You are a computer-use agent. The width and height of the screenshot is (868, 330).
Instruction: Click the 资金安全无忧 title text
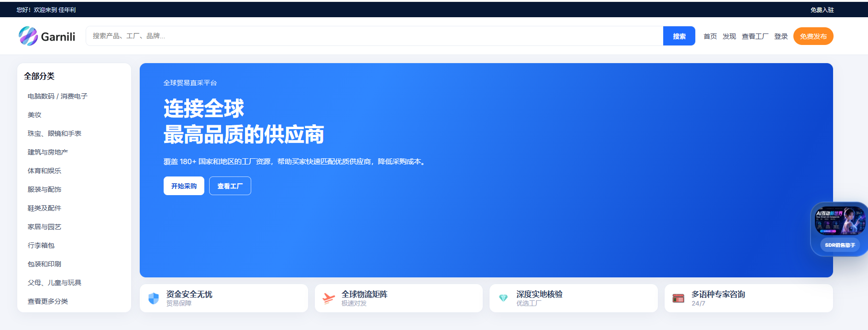189,294
